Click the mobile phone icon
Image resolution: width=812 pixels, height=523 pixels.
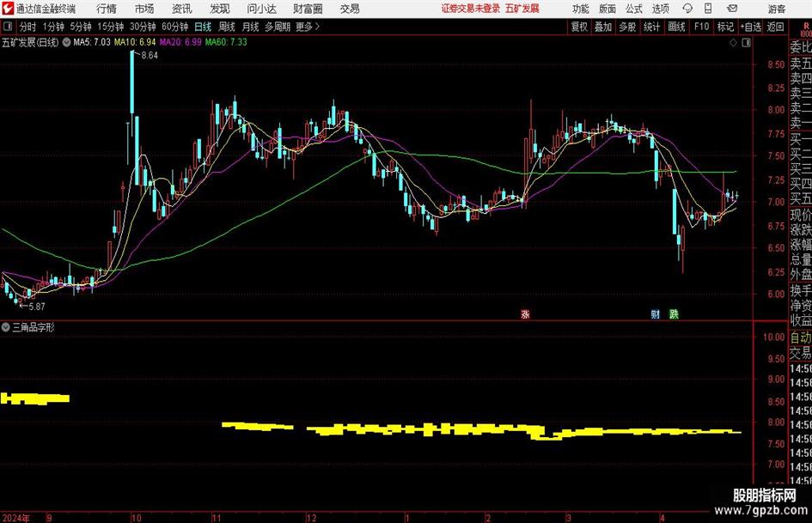pyautogui.click(x=708, y=9)
